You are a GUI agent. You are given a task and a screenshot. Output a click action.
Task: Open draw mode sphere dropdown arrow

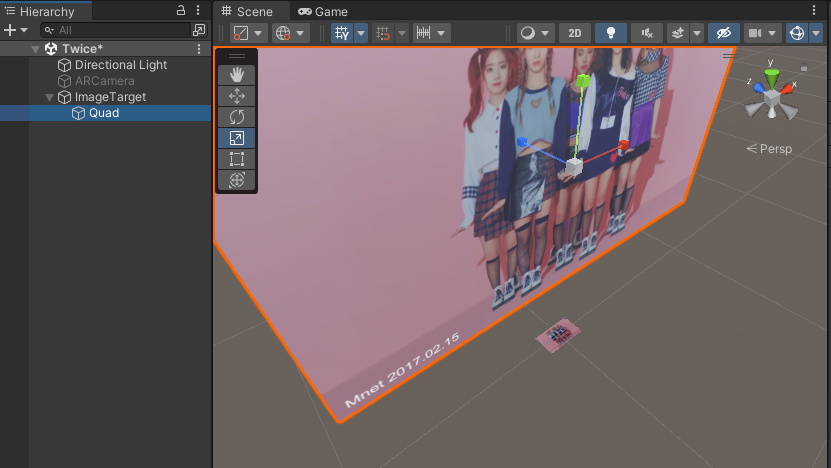546,33
